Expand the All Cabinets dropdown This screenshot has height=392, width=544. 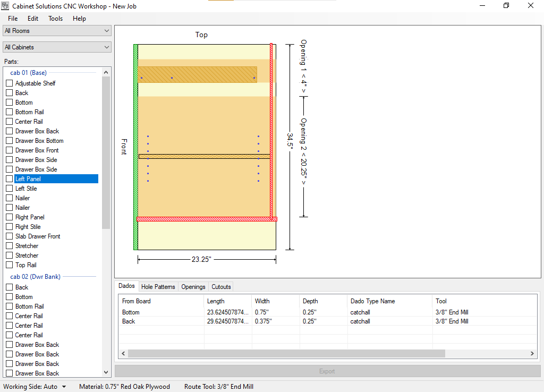tap(57, 47)
